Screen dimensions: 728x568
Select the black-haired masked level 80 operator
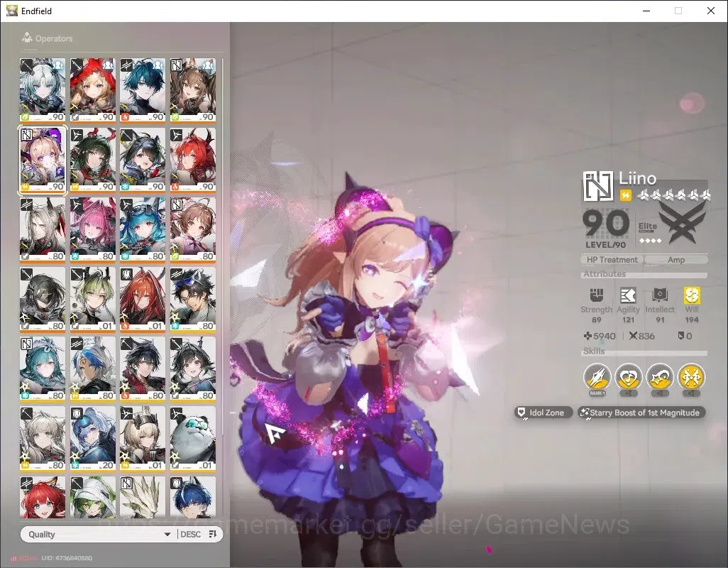(43, 299)
